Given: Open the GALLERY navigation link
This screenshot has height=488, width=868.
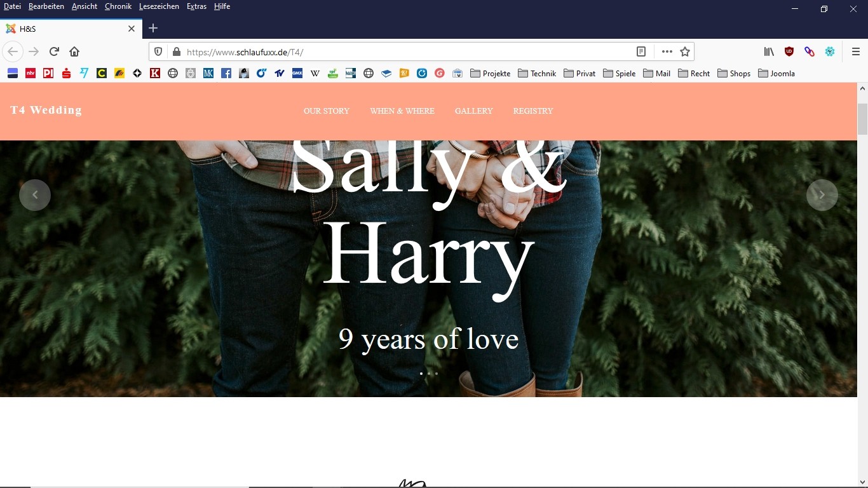Looking at the screenshot, I should [473, 111].
